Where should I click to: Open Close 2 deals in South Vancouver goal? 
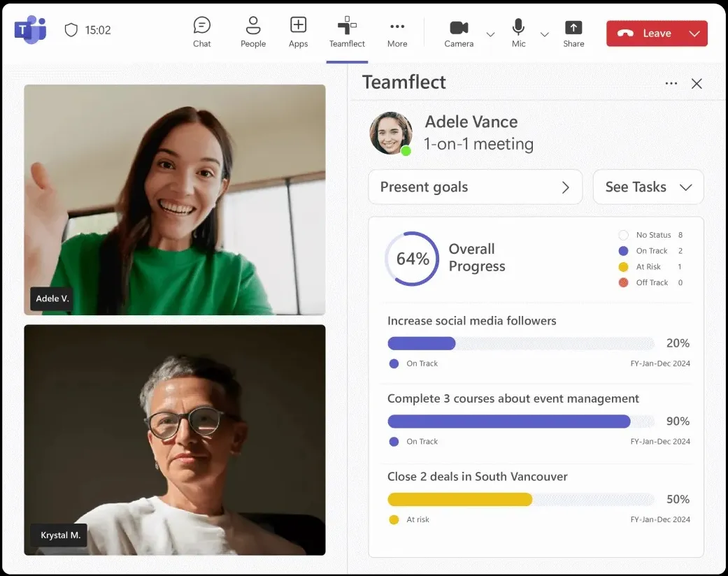click(477, 477)
